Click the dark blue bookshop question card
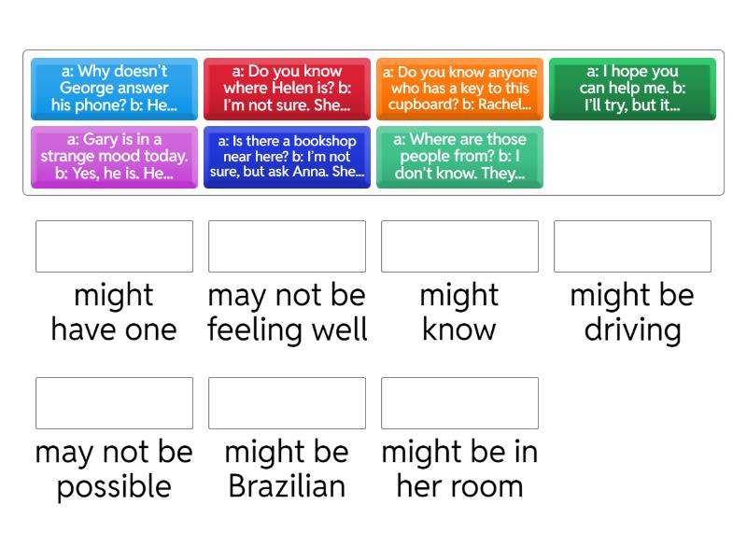This screenshot has height=560, width=747. tap(287, 157)
